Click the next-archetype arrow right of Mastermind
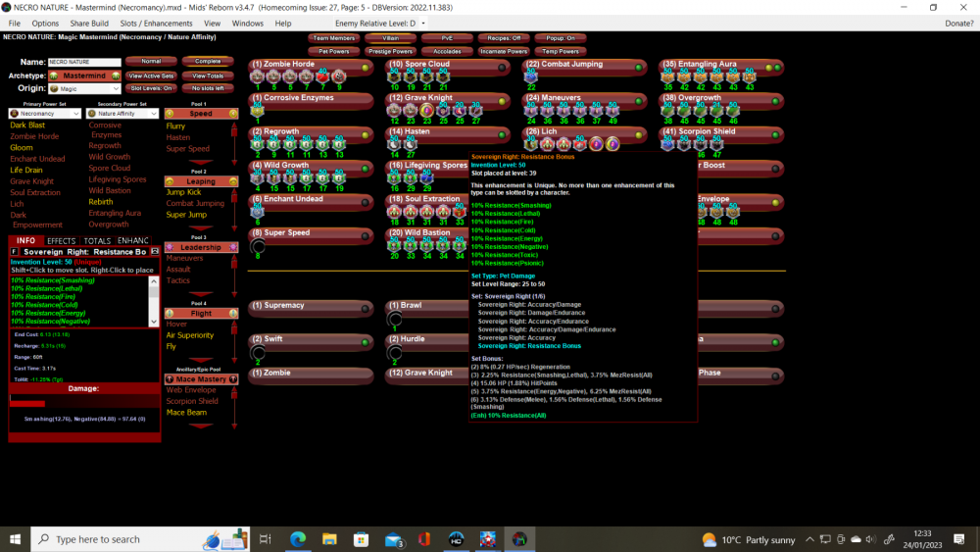 [x=116, y=75]
